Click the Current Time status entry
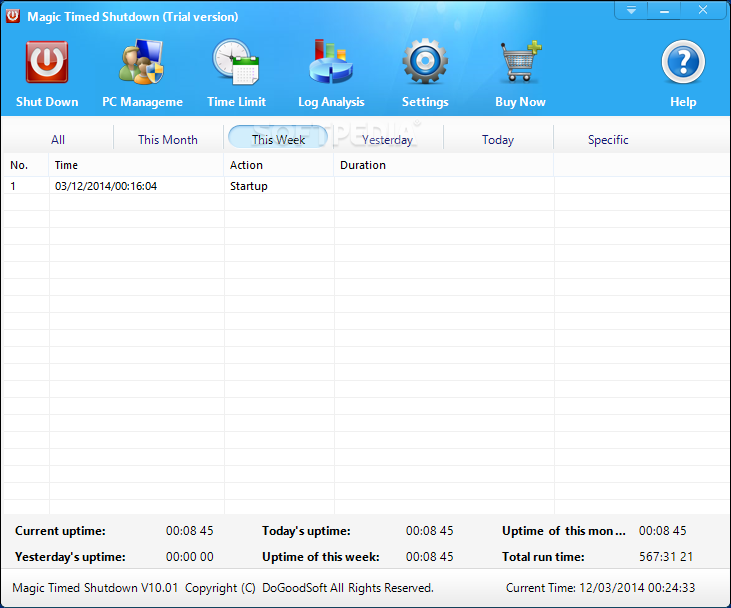Image resolution: width=731 pixels, height=608 pixels. pos(600,588)
